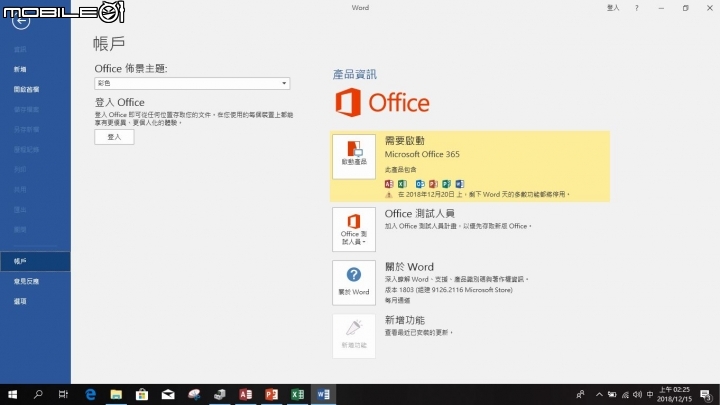Expand the hidden tray icons chevron
This screenshot has width=720, height=405.
[599, 394]
